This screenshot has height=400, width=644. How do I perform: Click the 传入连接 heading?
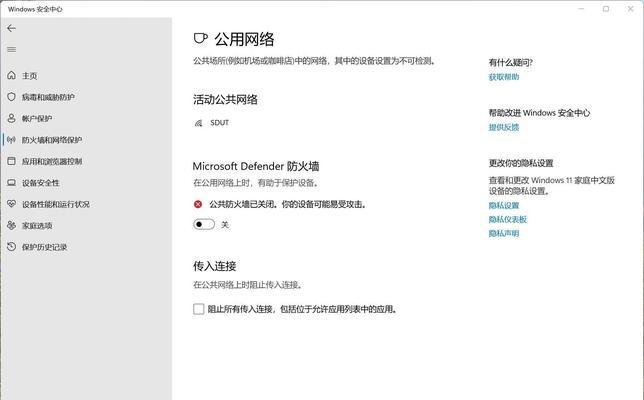tap(215, 266)
